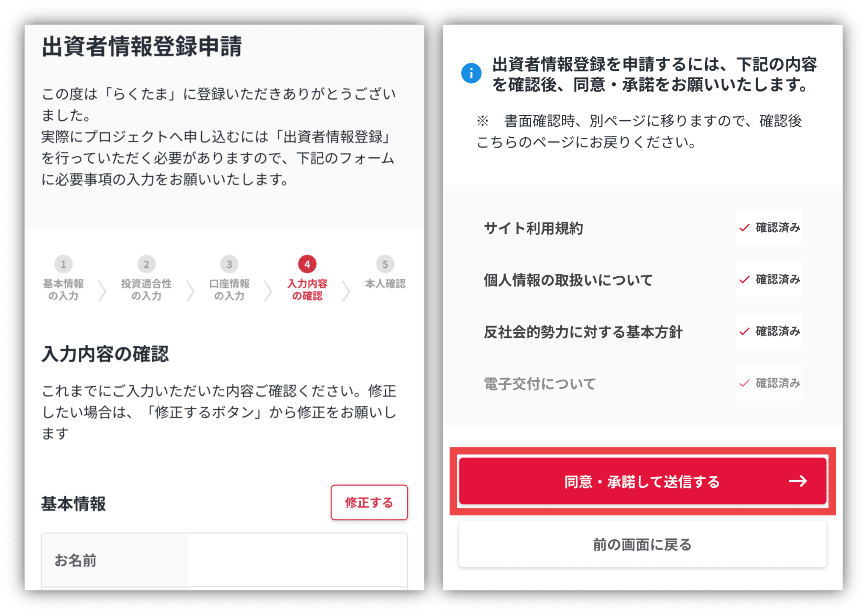Image resolution: width=868 pixels, height=614 pixels.
Task: Click the step 2 circle 投資適合性の入力
Action: point(146,264)
